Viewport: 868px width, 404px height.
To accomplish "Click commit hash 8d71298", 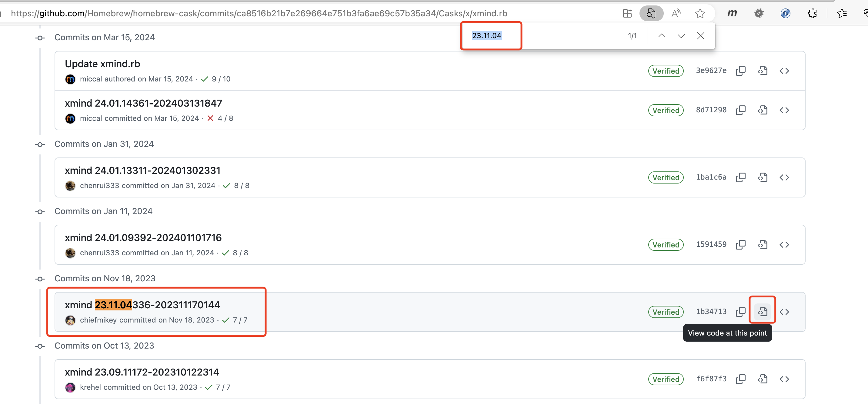I will tap(711, 110).
